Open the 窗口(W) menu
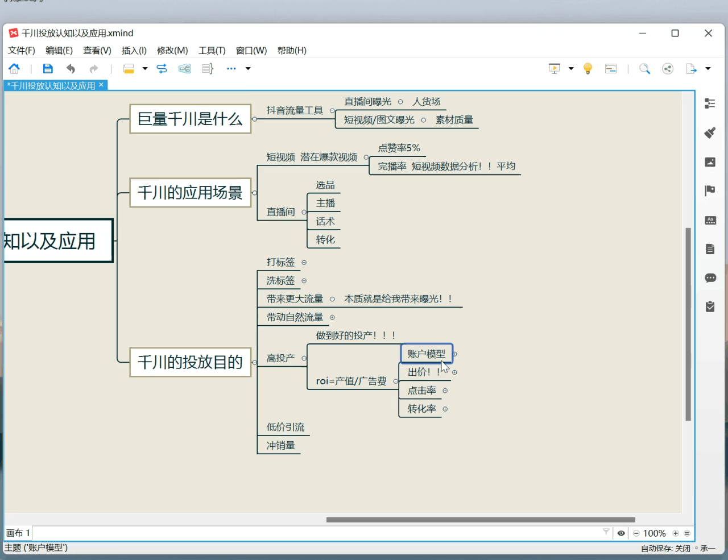 [x=251, y=51]
